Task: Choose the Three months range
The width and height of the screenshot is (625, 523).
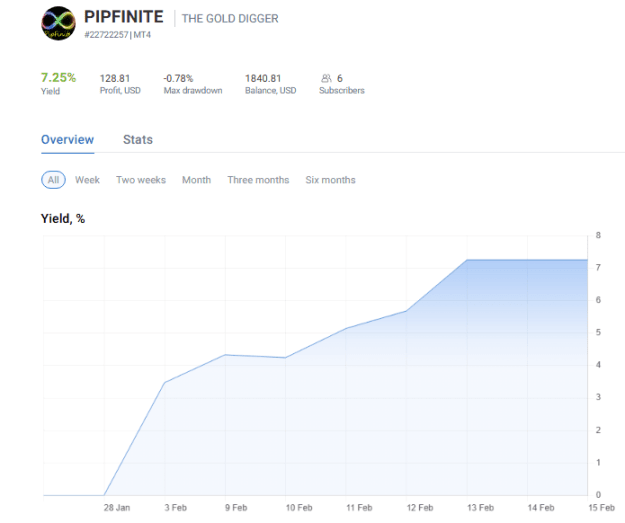Action: point(258,180)
